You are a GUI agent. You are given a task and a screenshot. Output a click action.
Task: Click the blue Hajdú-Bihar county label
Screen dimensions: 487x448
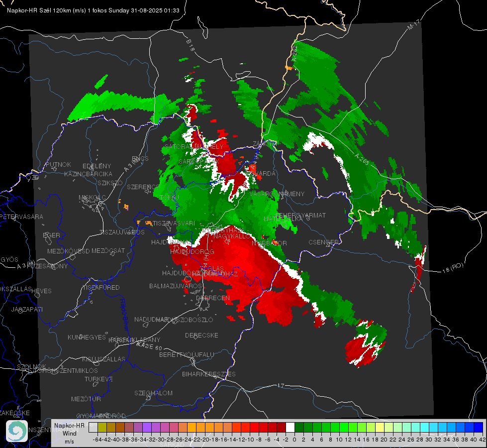pyautogui.click(x=124, y=314)
